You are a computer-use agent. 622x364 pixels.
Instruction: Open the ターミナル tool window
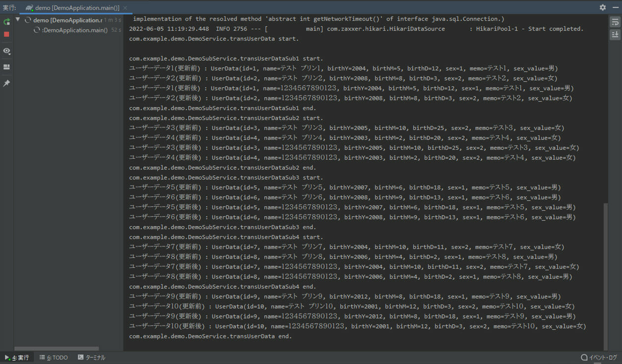[91, 358]
